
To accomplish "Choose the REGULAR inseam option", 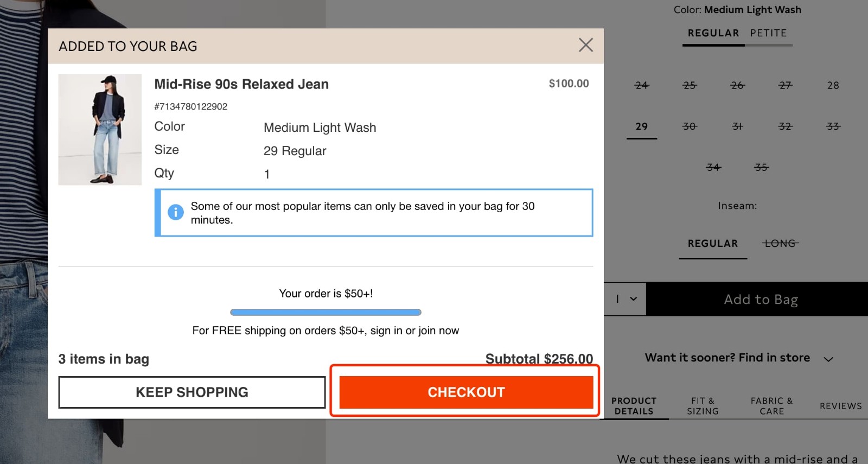I will [712, 244].
